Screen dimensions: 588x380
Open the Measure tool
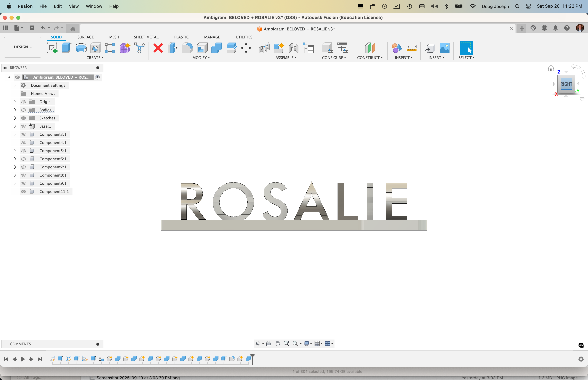tap(412, 48)
